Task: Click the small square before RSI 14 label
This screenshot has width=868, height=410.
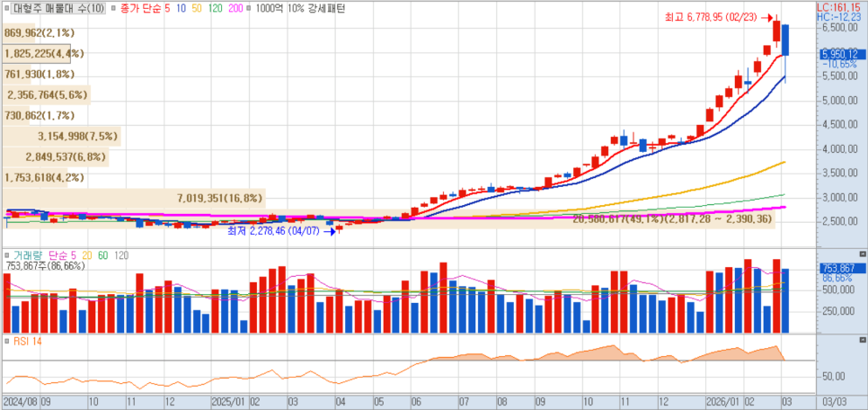Action: click(6, 342)
